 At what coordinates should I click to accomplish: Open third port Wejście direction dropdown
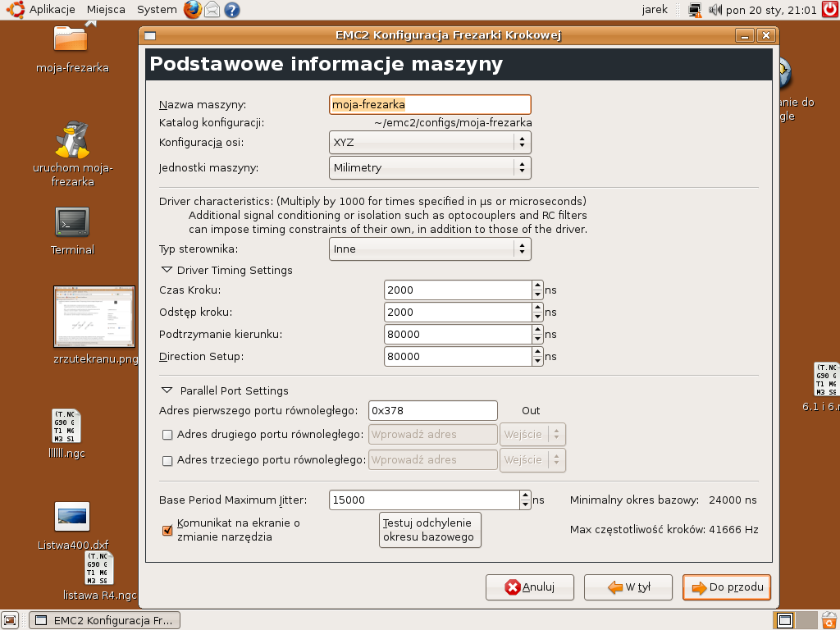coord(532,460)
